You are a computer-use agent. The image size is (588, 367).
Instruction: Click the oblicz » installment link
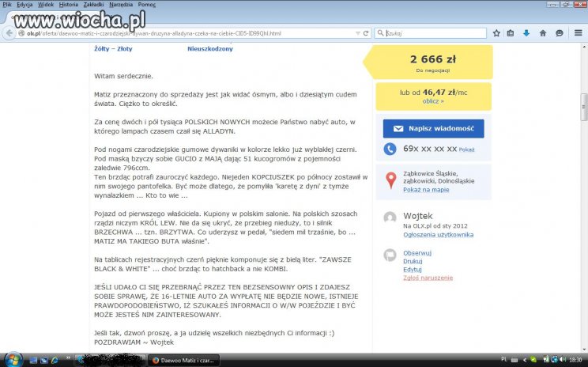433,101
